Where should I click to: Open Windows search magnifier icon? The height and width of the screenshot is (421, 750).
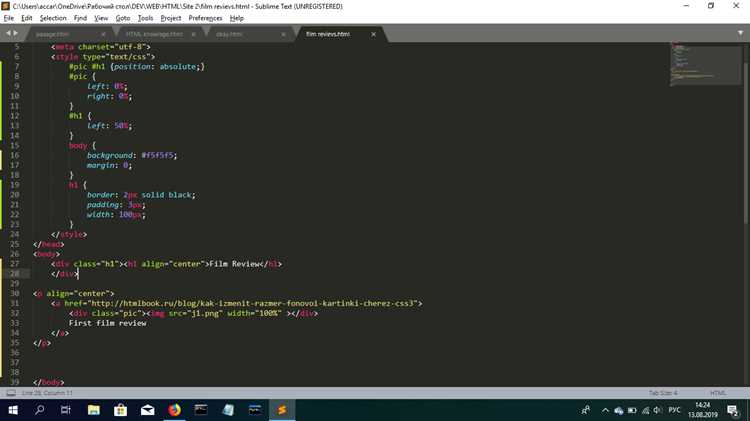(x=40, y=410)
